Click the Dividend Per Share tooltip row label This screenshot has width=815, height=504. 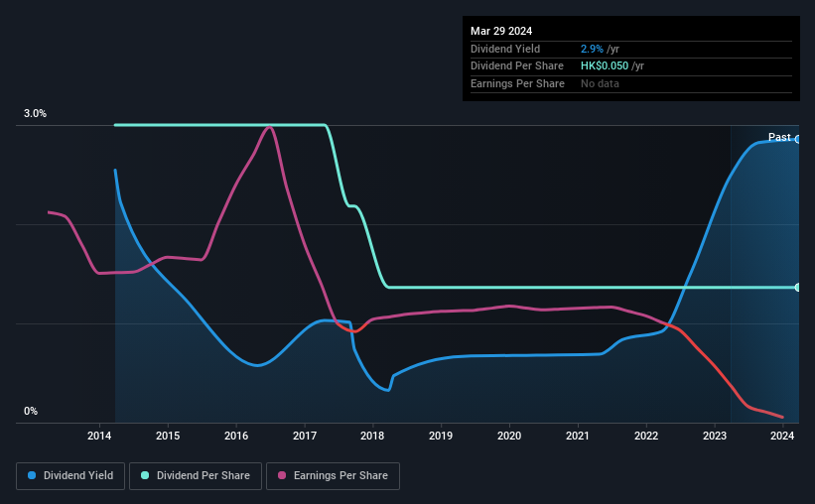point(516,66)
